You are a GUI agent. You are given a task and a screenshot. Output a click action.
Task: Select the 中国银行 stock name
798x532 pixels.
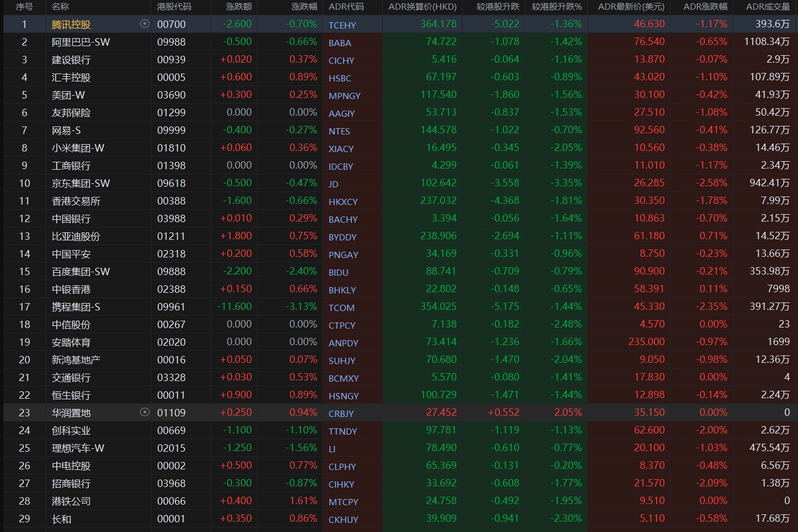(71, 219)
